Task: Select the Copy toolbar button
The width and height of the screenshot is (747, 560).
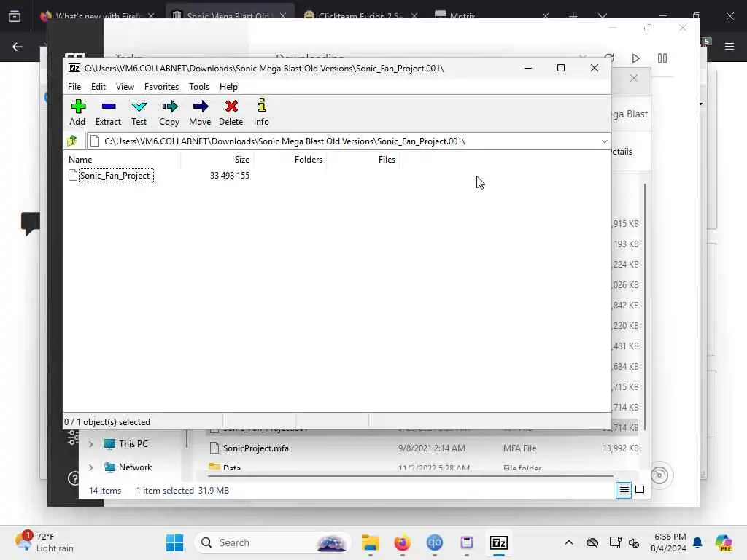Action: tap(169, 112)
